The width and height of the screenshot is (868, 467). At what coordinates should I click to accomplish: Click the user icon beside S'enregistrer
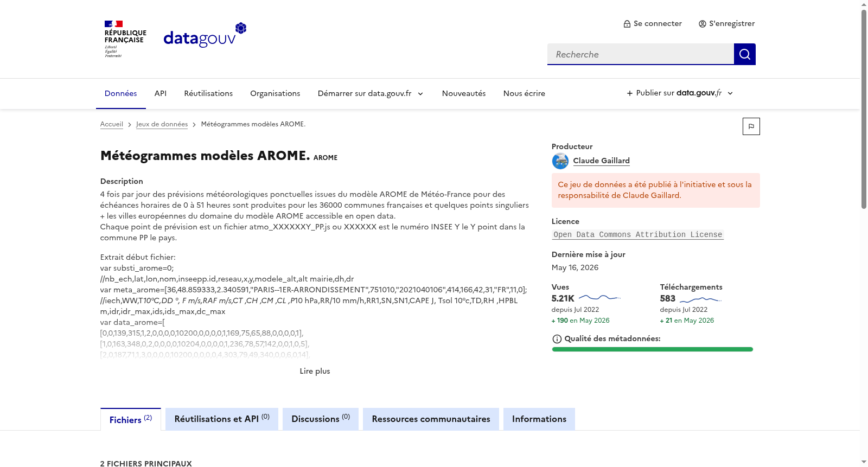[703, 24]
